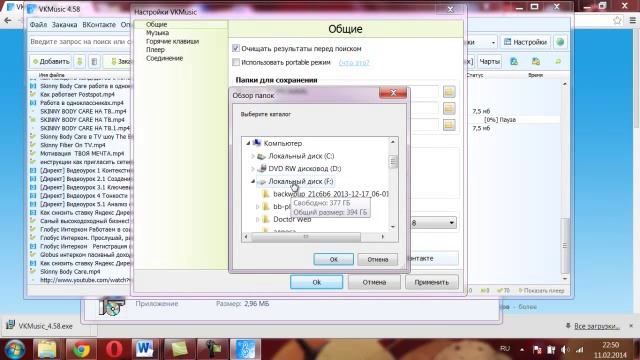Viewport: 640px width, 360px height.
Task: Click volume icon in system tray
Action: click(565, 349)
